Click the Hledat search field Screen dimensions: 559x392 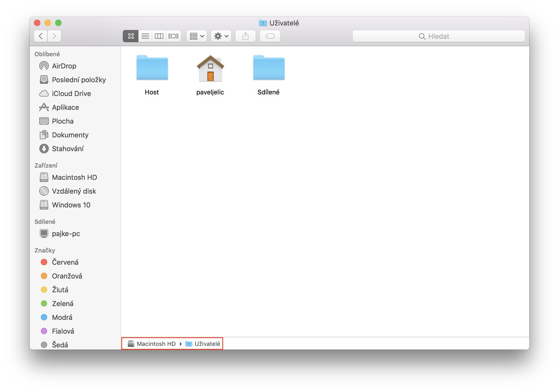coord(438,36)
